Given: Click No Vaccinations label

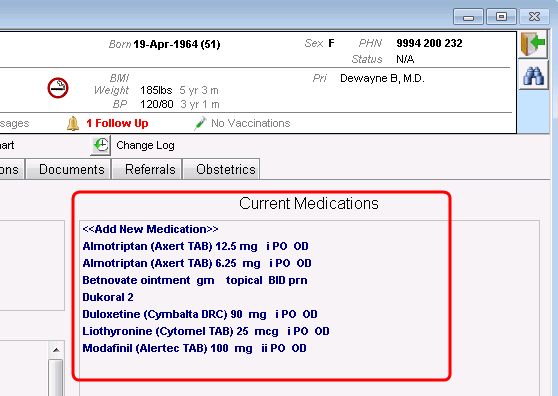Looking at the screenshot, I should coord(251,123).
